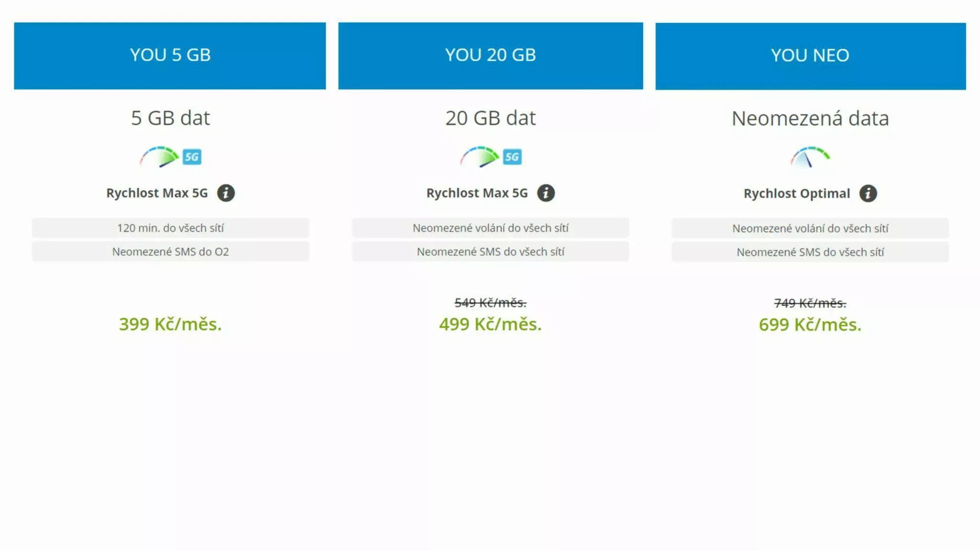Open the YOU 5 GB plan header

(170, 55)
